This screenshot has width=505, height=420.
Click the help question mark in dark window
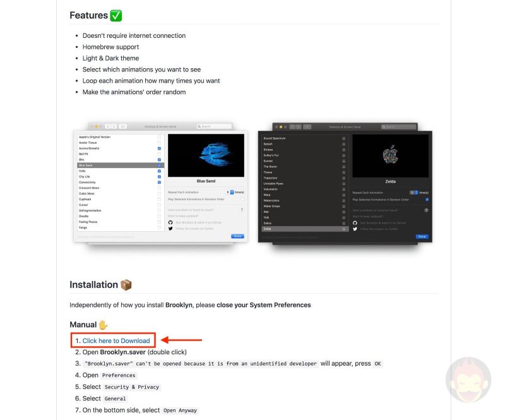(427, 210)
